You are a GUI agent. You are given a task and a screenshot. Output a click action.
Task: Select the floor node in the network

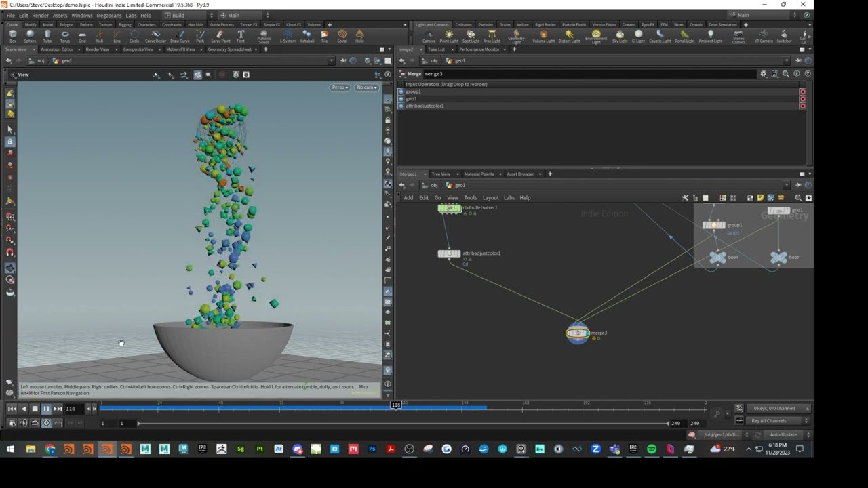click(778, 258)
